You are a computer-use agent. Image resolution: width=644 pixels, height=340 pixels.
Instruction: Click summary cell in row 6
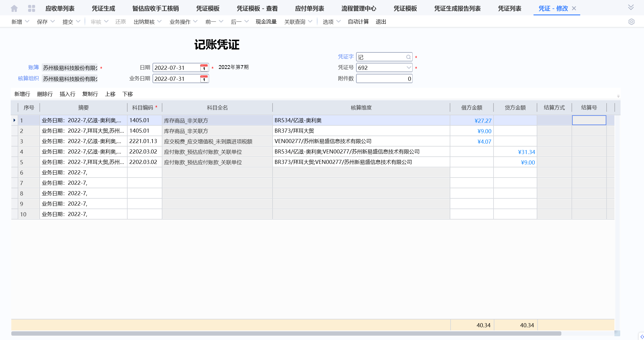pos(84,173)
